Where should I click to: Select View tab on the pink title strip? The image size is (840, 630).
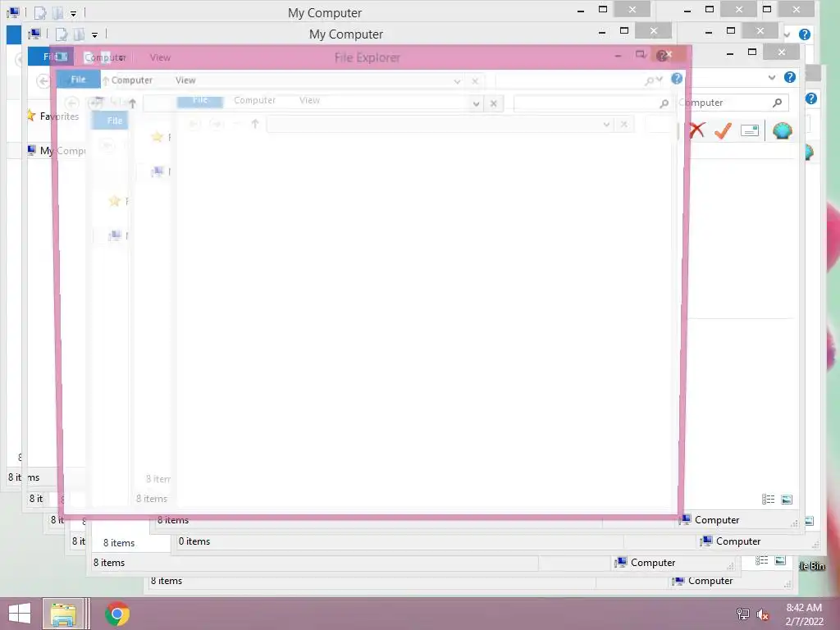pyautogui.click(x=160, y=57)
